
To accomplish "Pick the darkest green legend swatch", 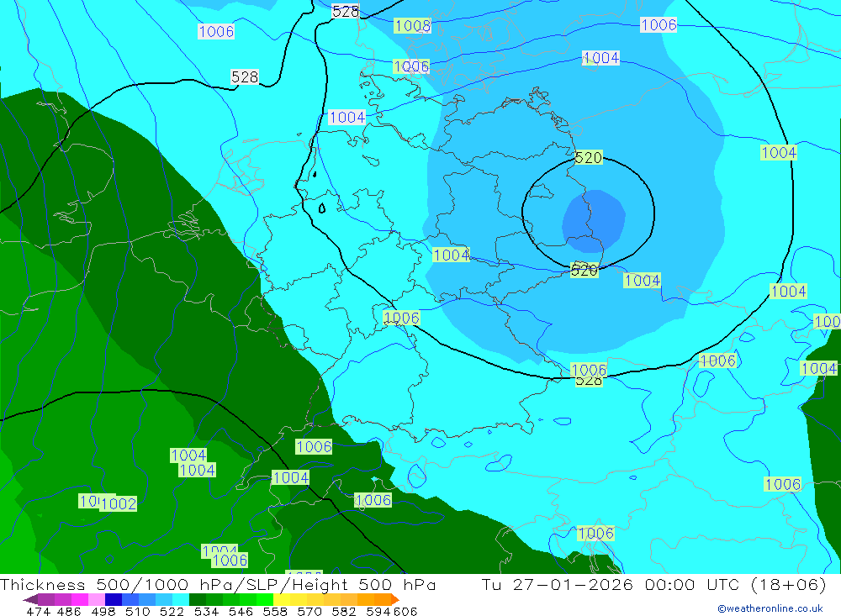I will coord(198,599).
